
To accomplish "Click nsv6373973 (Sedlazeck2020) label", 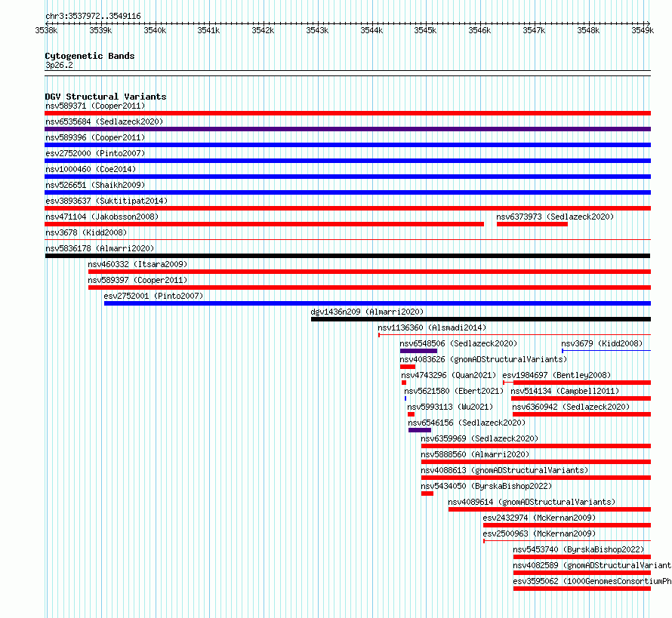I will coord(555,217).
